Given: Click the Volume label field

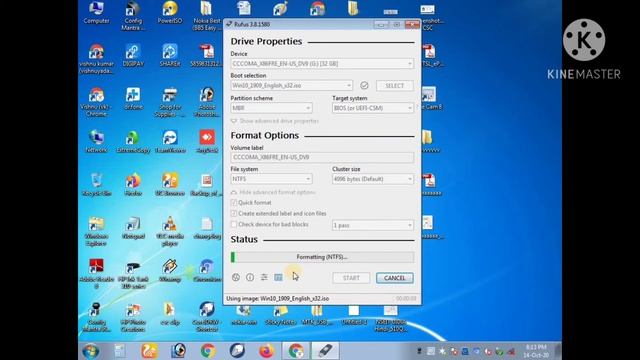Looking at the screenshot, I should [322, 158].
